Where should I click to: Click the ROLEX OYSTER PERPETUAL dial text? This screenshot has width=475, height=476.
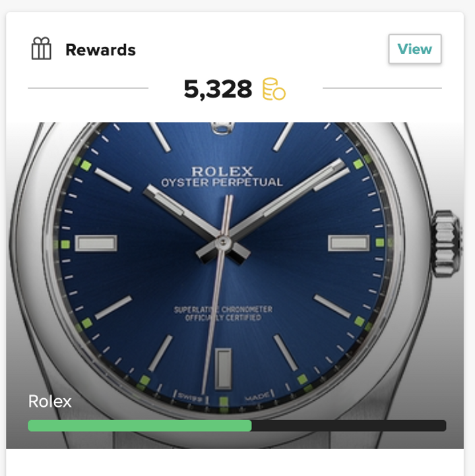tap(222, 177)
